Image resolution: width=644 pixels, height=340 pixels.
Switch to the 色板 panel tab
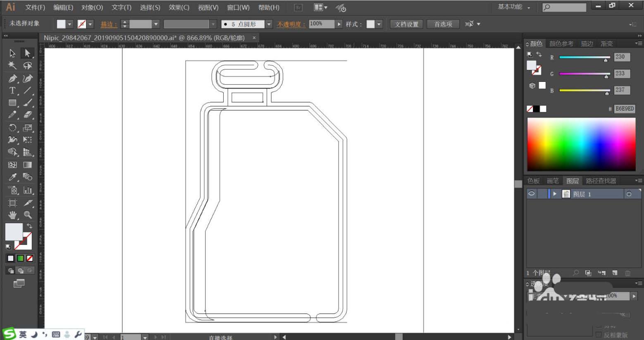point(534,181)
